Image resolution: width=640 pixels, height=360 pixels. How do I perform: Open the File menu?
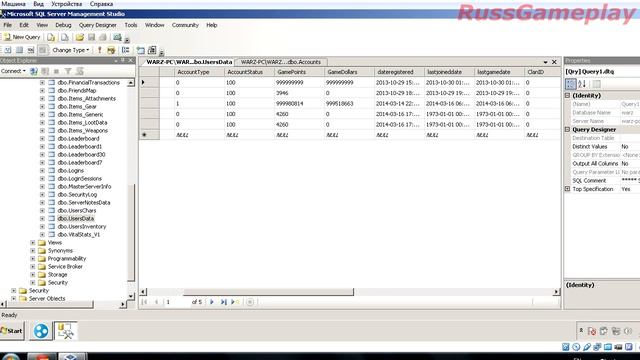tap(7, 25)
